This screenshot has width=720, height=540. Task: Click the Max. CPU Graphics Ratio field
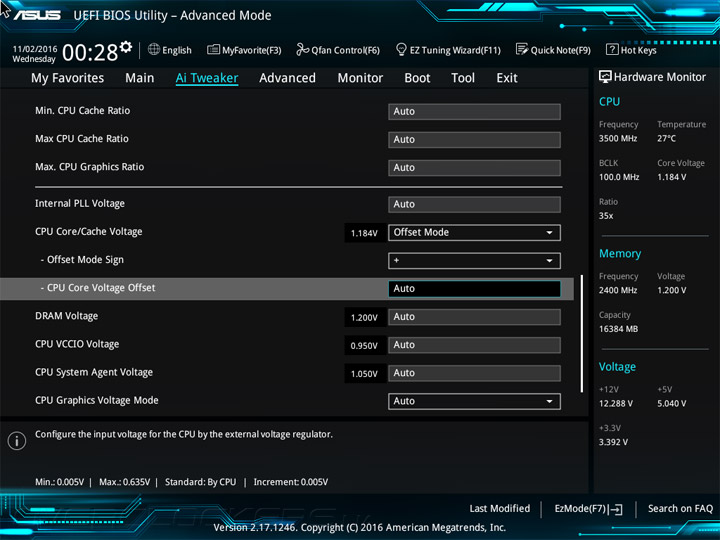474,168
